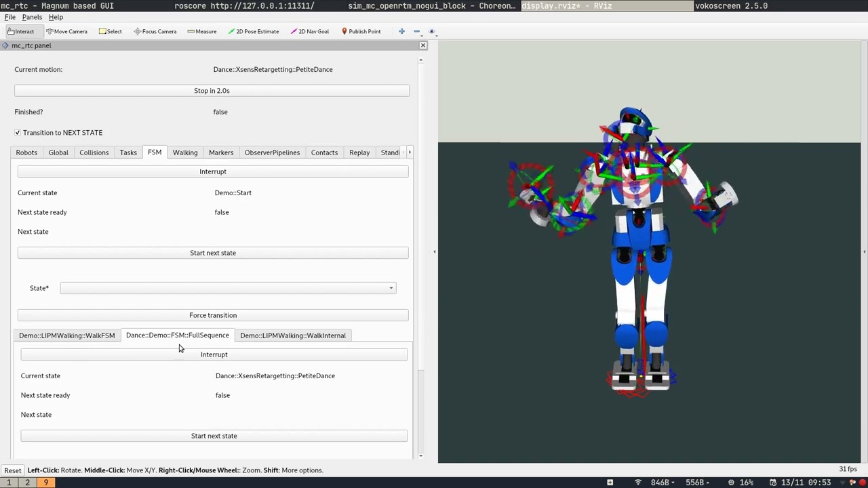
Task: Click the Force transition button
Action: click(x=213, y=315)
